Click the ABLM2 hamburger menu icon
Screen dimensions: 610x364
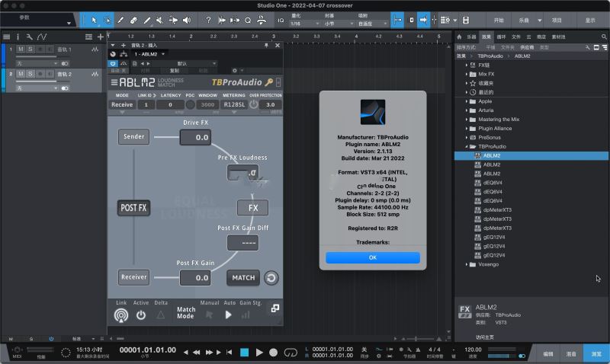coord(114,82)
